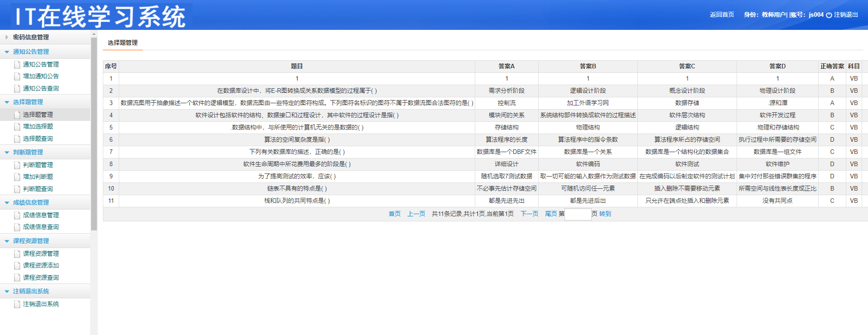Click answer cell 加工外语学习网

coord(588,103)
